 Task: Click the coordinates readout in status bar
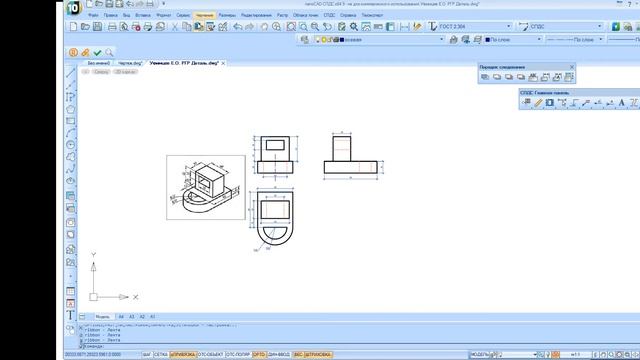93,355
